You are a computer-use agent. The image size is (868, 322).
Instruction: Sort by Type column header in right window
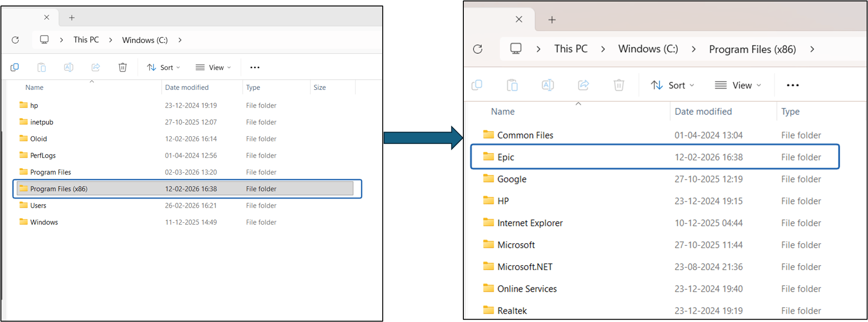790,111
